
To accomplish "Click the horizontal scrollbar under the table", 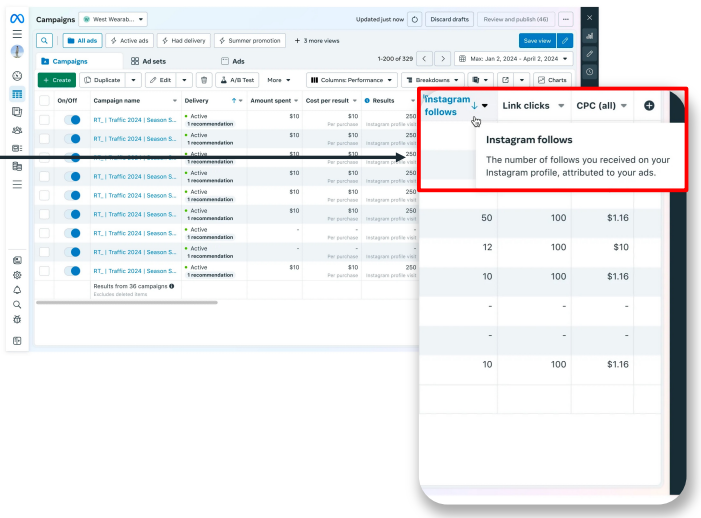I will [127, 303].
